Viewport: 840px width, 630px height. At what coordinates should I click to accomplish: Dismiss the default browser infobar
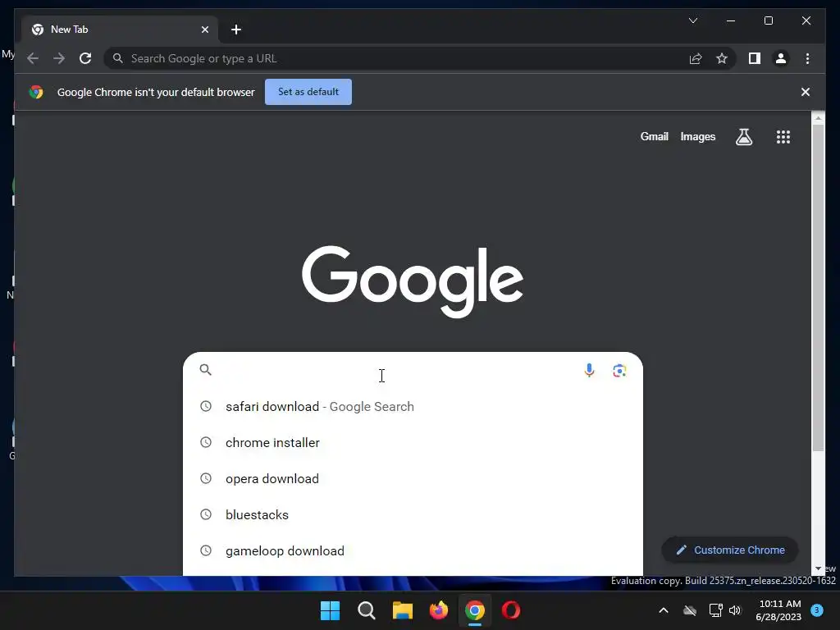click(805, 92)
